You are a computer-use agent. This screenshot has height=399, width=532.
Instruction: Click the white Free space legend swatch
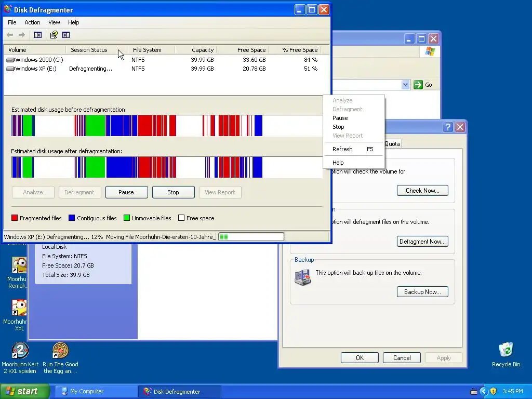181,218
